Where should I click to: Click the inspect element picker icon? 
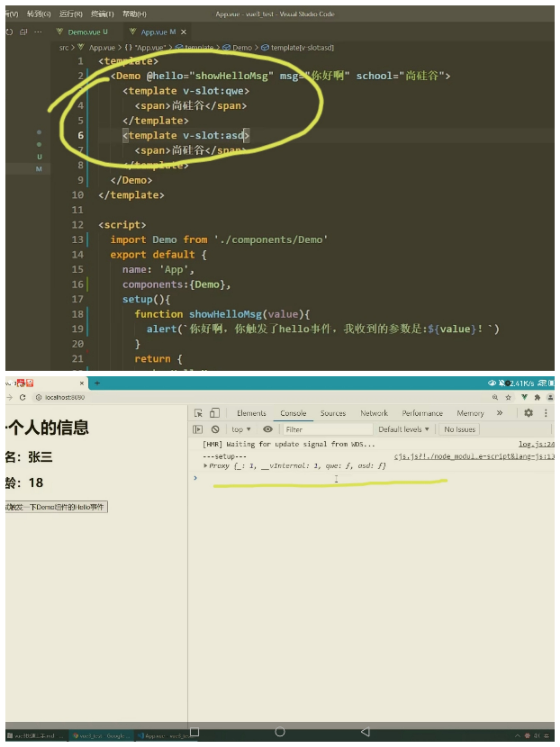pos(198,413)
